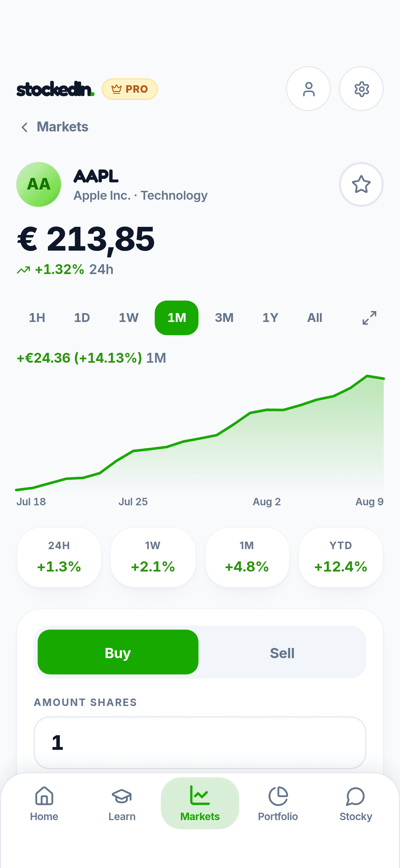
Task: Open Stocky chat bubble
Action: pos(356,803)
